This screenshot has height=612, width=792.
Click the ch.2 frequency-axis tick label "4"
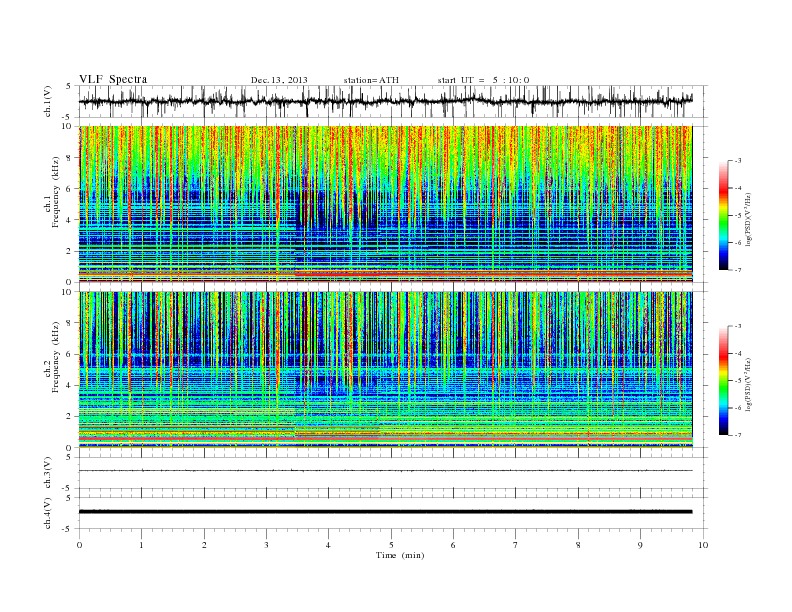(69, 385)
